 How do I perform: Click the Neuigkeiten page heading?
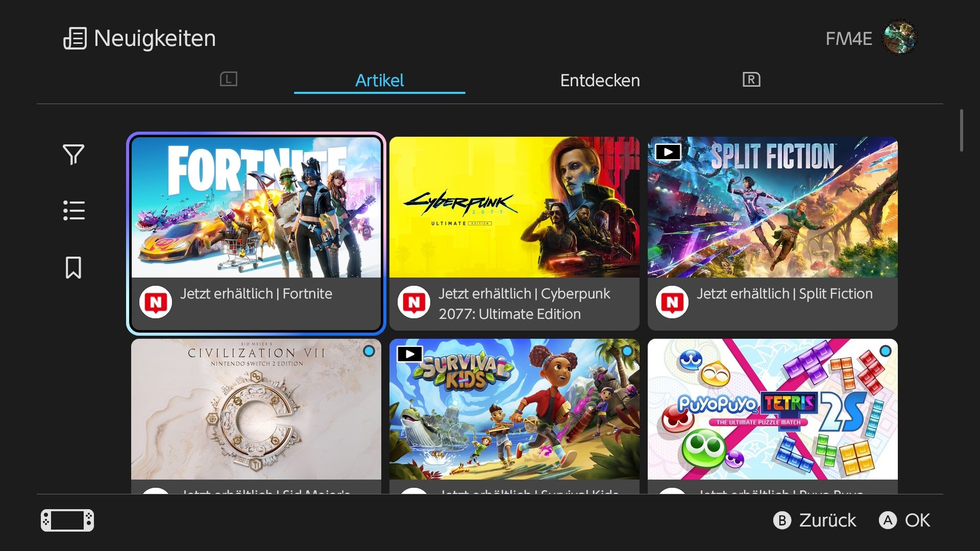click(155, 38)
